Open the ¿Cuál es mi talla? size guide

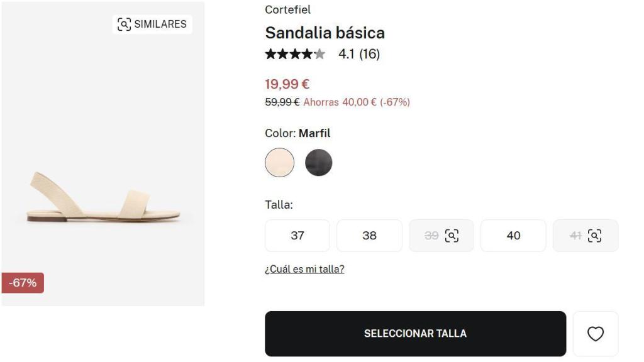pyautogui.click(x=305, y=268)
